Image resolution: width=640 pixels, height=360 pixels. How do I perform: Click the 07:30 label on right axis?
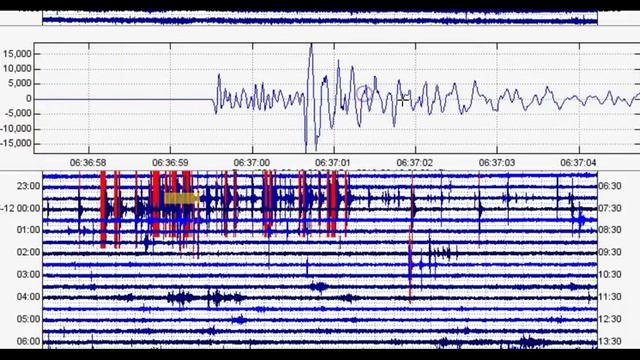tap(610, 208)
